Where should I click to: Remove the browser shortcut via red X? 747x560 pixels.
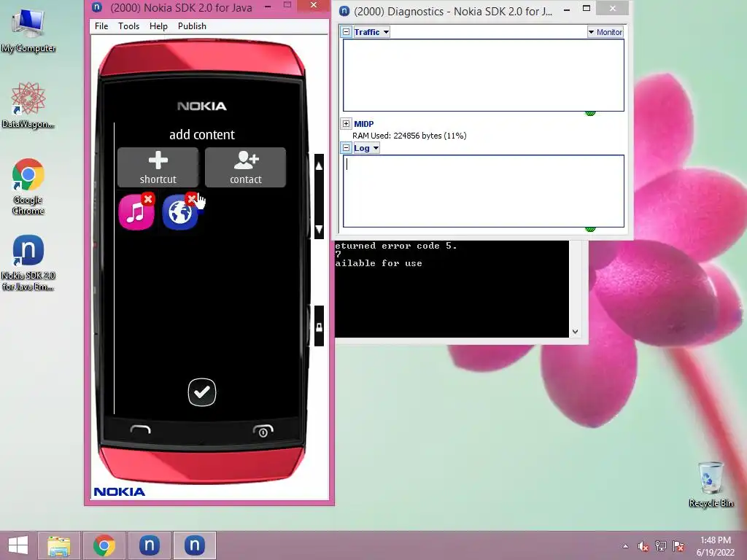tap(192, 198)
